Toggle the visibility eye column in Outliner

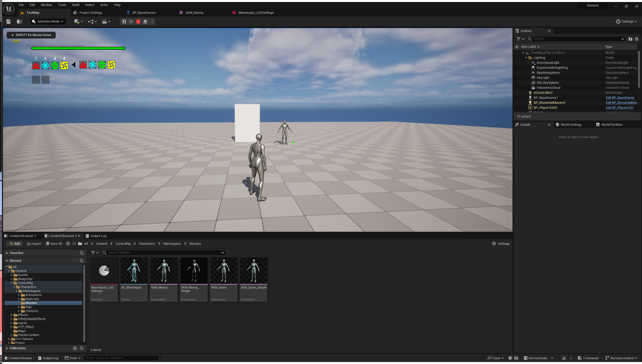[516, 47]
